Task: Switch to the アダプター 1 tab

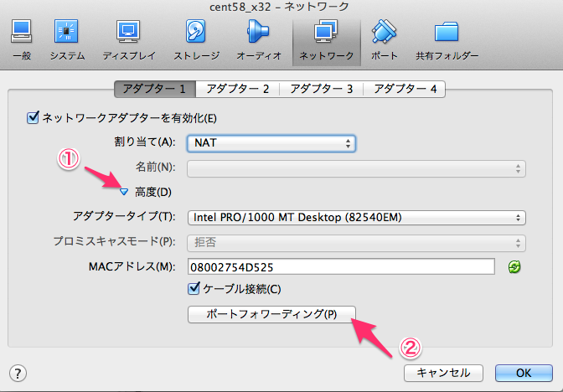Action: pos(155,89)
